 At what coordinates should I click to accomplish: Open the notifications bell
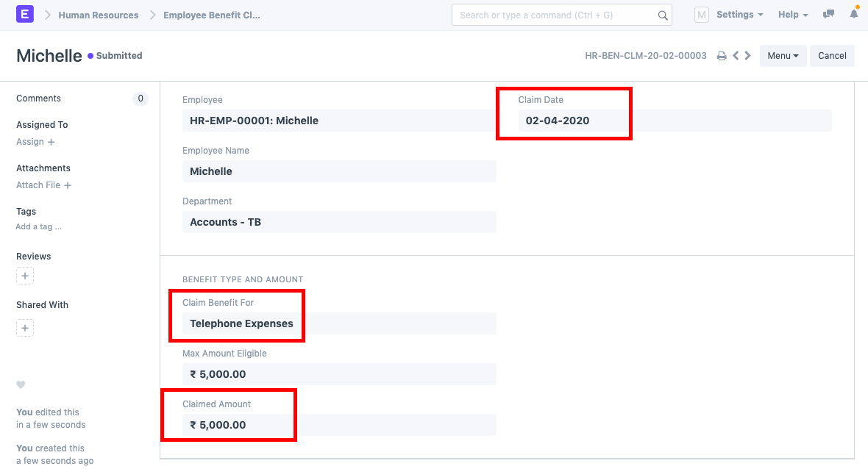tap(854, 15)
